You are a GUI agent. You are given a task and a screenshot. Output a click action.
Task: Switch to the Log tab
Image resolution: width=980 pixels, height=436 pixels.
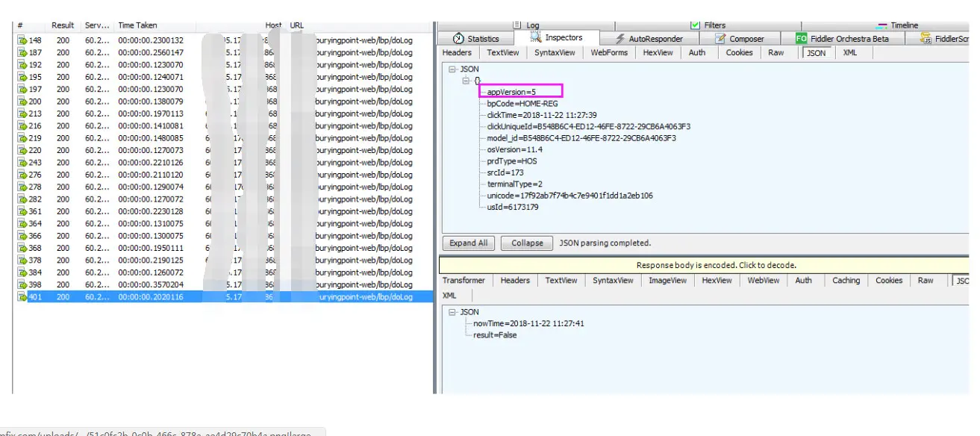526,25
